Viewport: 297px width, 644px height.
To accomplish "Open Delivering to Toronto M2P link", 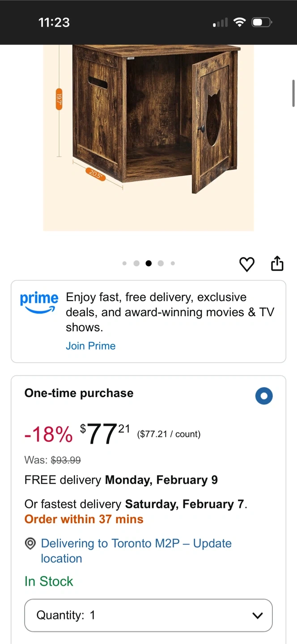I will (x=136, y=551).
